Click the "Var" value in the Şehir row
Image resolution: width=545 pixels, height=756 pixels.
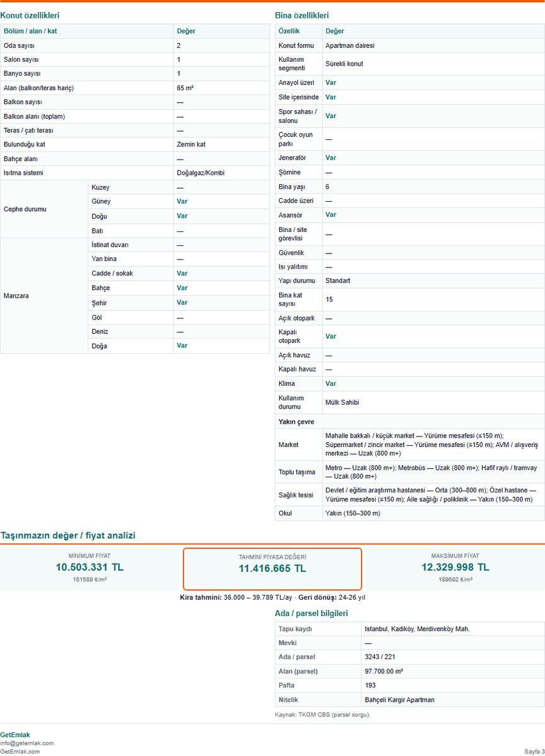182,302
